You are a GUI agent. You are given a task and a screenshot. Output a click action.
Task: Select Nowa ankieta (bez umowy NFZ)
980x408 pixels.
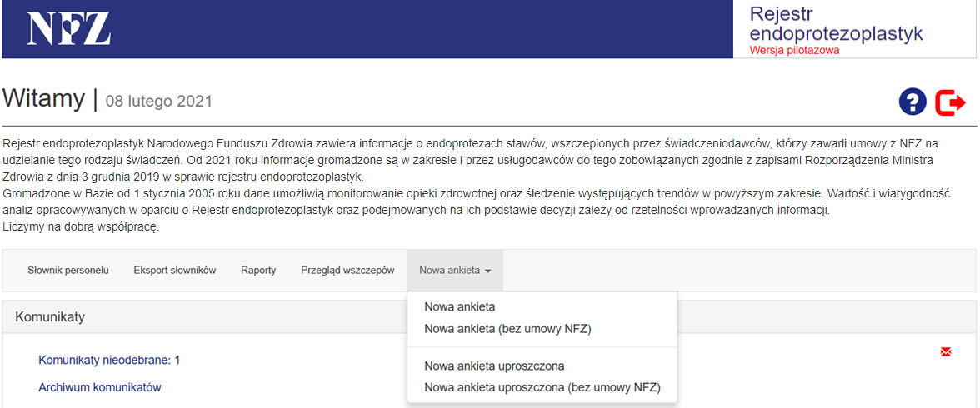pos(507,329)
